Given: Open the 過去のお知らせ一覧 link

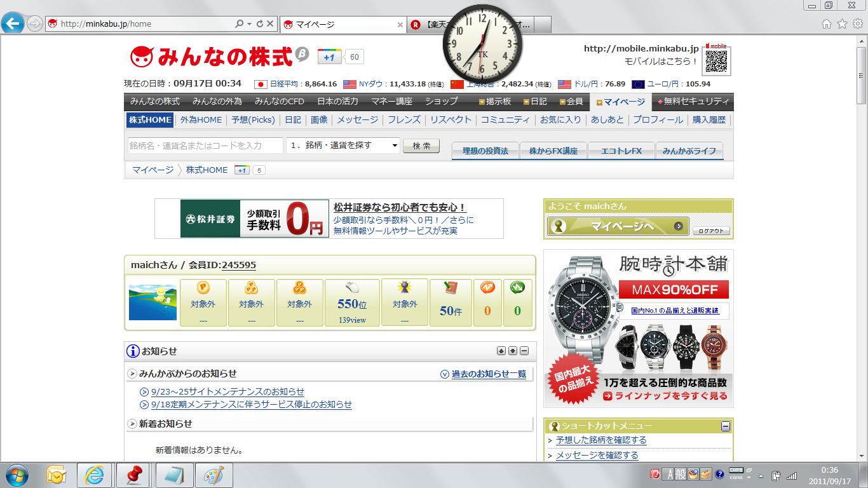Looking at the screenshot, I should coord(489,374).
